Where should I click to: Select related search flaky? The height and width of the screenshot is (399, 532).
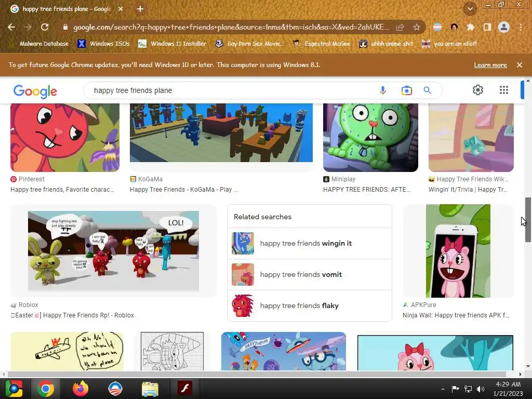click(310, 305)
